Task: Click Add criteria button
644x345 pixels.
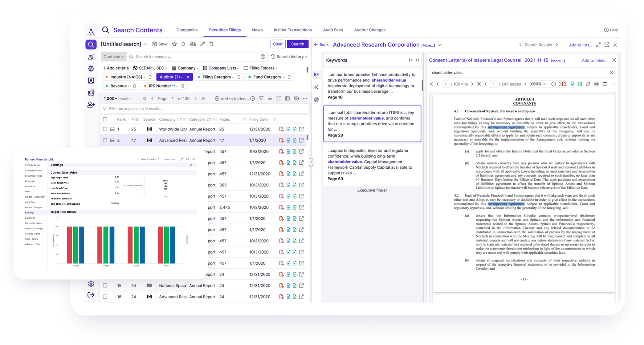Action: 115,68
